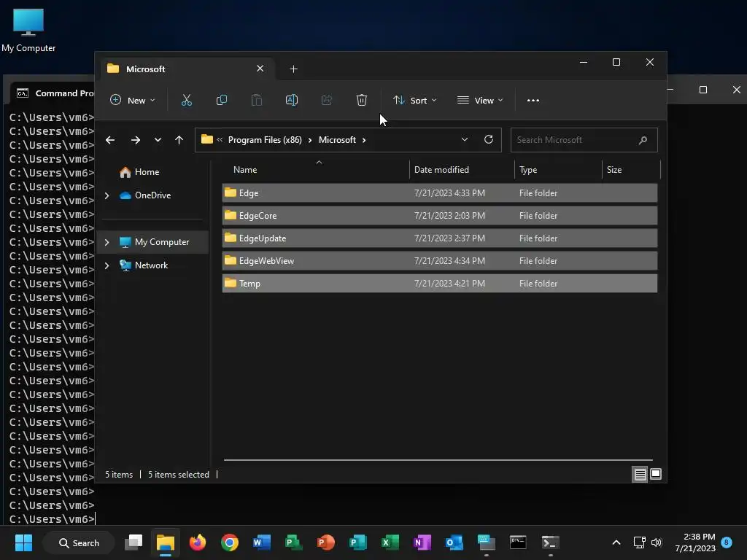Select Network in navigation pane

pyautogui.click(x=152, y=265)
